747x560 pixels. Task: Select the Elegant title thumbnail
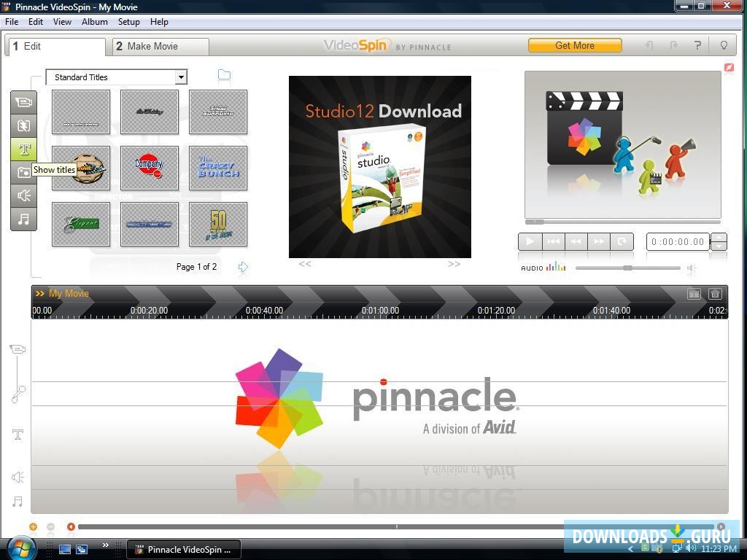[x=81, y=225]
